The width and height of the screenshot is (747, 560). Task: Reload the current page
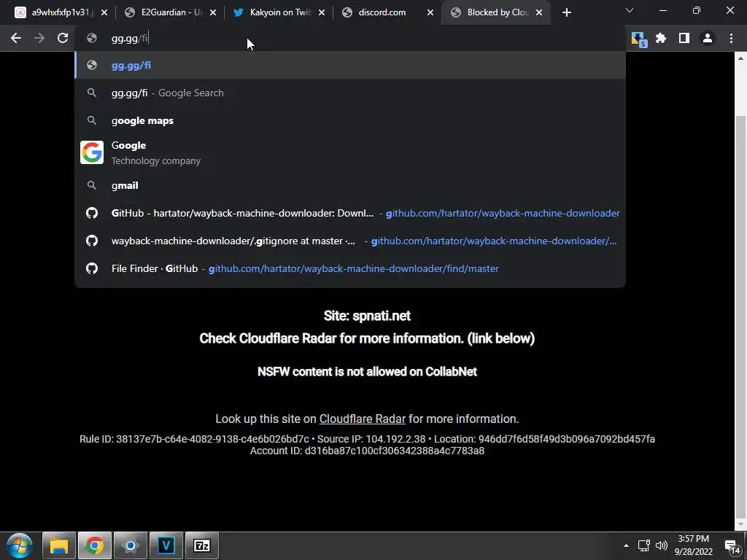coord(63,38)
